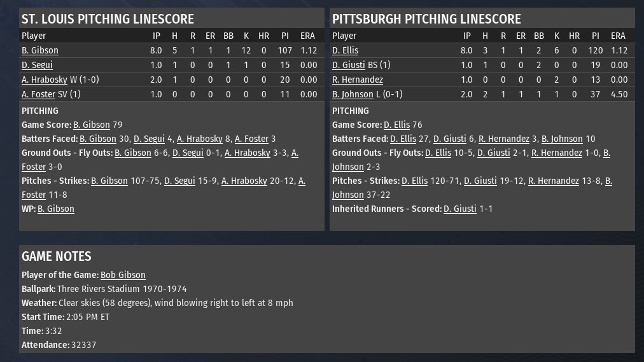Image resolution: width=644 pixels, height=362 pixels.
Task: Open B. Gibson in St. Louis linescore table
Action: pos(39,50)
